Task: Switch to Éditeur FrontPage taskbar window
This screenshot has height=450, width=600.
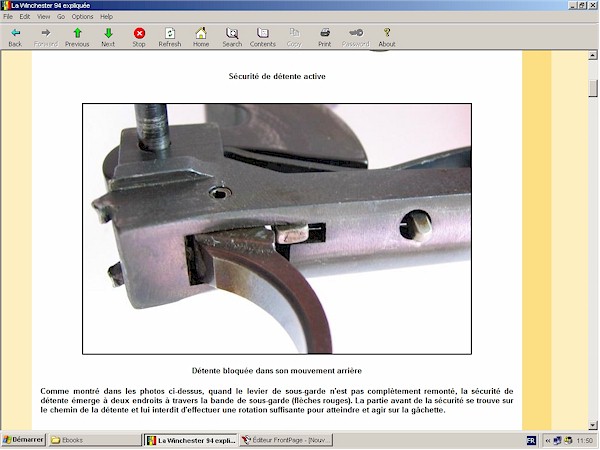Action: 286,440
